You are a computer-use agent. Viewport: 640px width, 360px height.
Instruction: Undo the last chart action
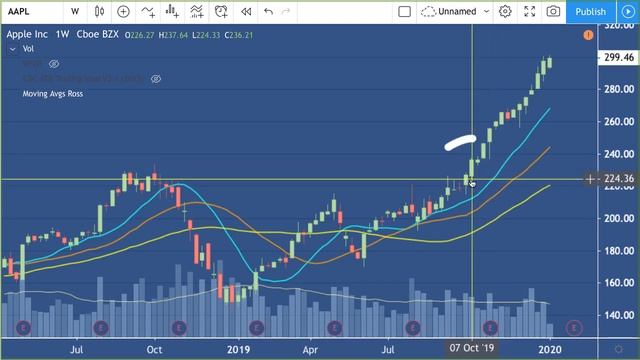tap(268, 11)
